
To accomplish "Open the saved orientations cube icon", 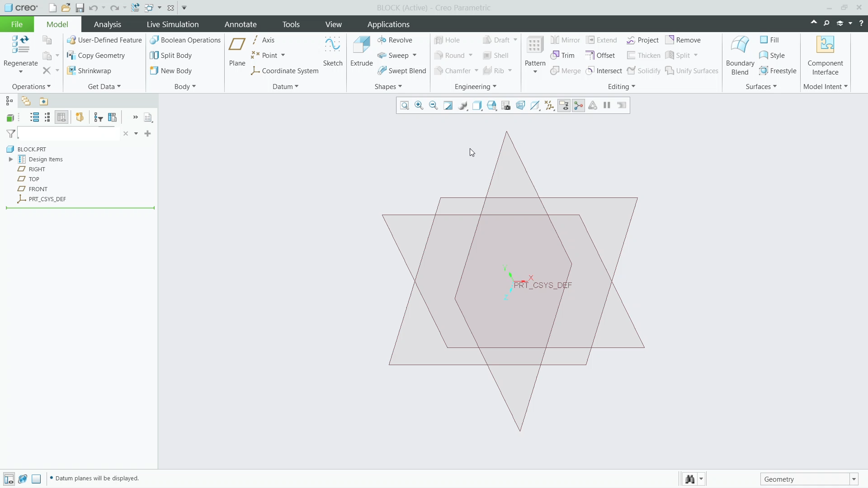I will click(491, 106).
